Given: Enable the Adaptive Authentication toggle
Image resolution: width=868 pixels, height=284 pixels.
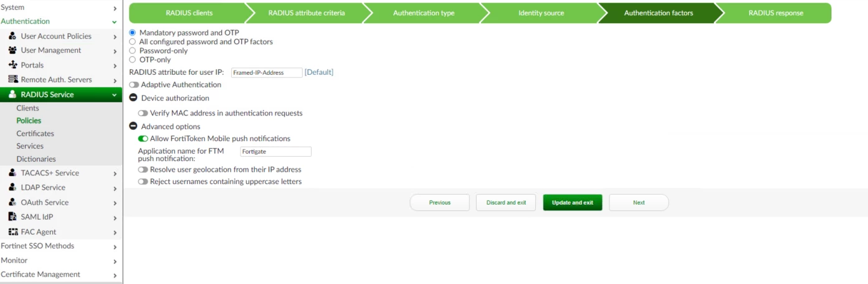Looking at the screenshot, I should point(134,85).
